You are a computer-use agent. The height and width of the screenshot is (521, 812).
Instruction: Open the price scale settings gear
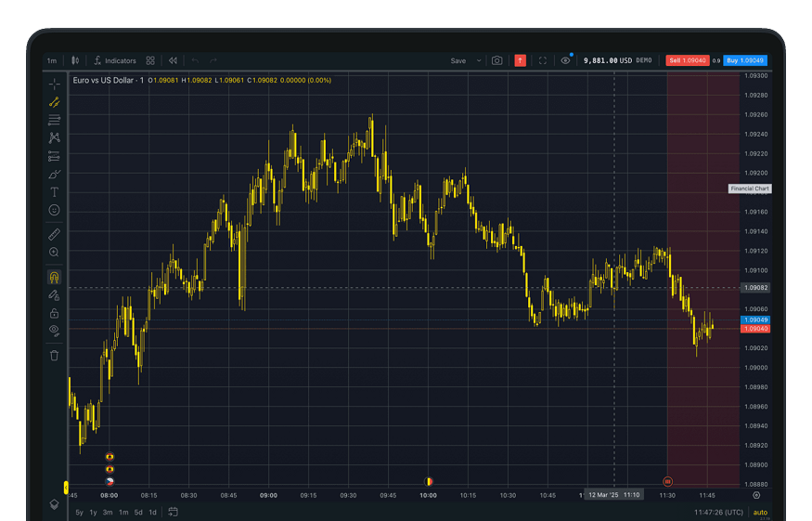pyautogui.click(x=756, y=495)
